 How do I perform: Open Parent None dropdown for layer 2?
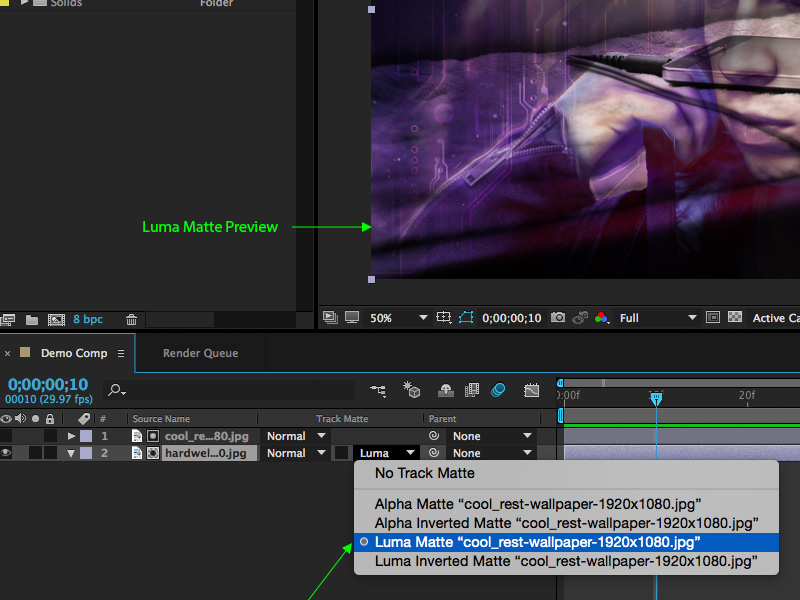492,453
